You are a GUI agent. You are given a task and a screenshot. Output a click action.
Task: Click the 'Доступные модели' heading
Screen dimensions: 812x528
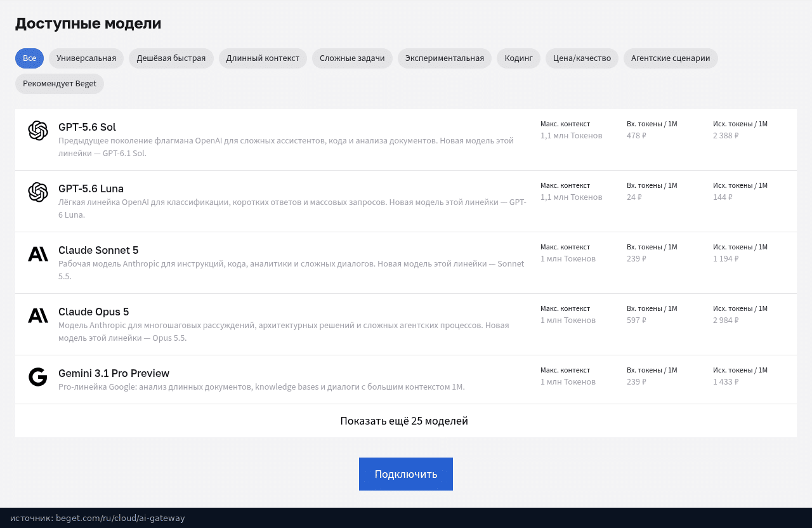(x=88, y=23)
